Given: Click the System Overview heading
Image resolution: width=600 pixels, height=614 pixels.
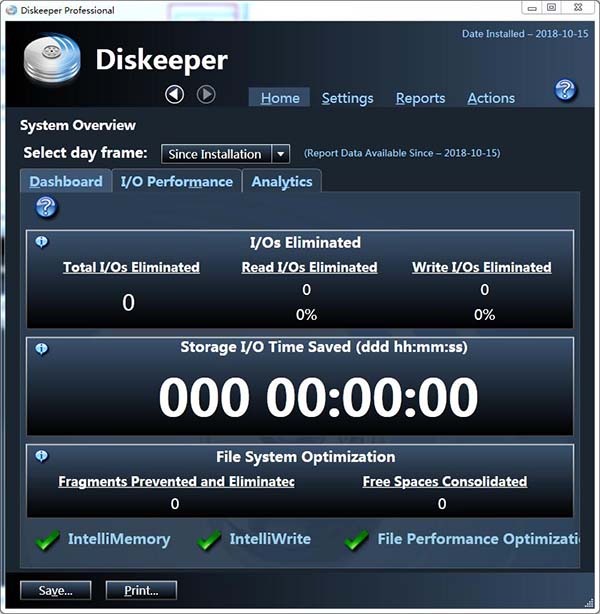Looking at the screenshot, I should tap(78, 125).
